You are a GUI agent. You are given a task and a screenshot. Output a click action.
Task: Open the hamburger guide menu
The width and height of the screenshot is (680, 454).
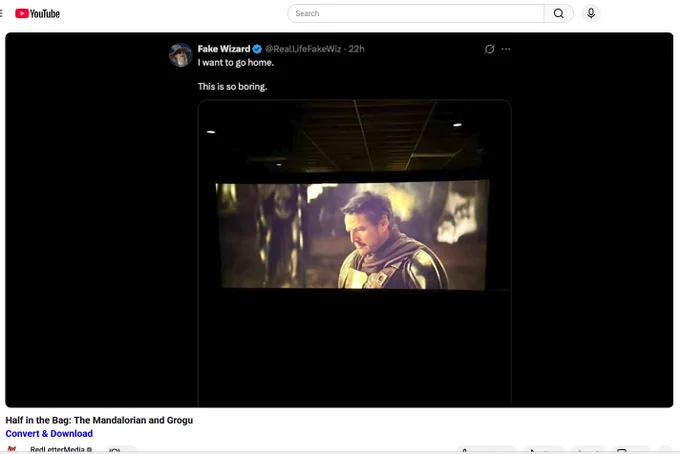pyautogui.click(x=1, y=13)
